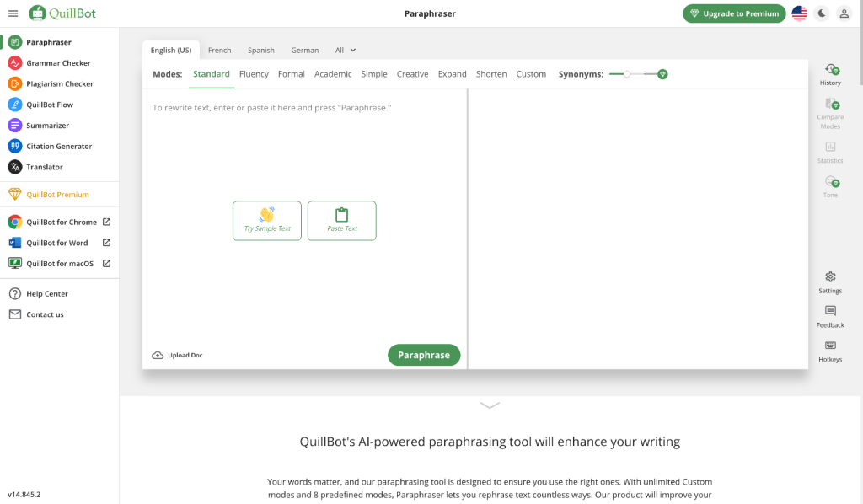Viewport: 863px width, 504px height.
Task: Click the Paraphrase button
Action: pos(424,355)
